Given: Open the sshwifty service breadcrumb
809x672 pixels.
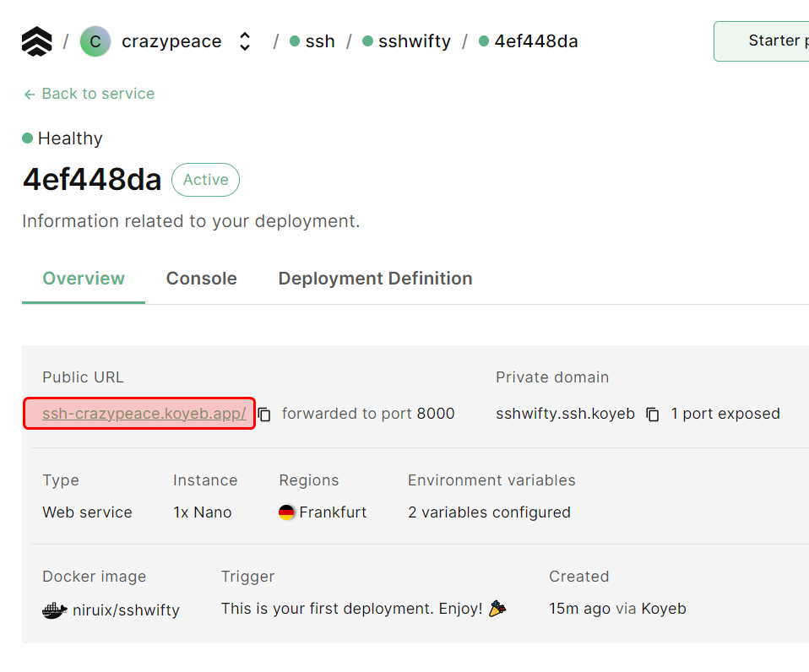Looking at the screenshot, I should pyautogui.click(x=414, y=41).
